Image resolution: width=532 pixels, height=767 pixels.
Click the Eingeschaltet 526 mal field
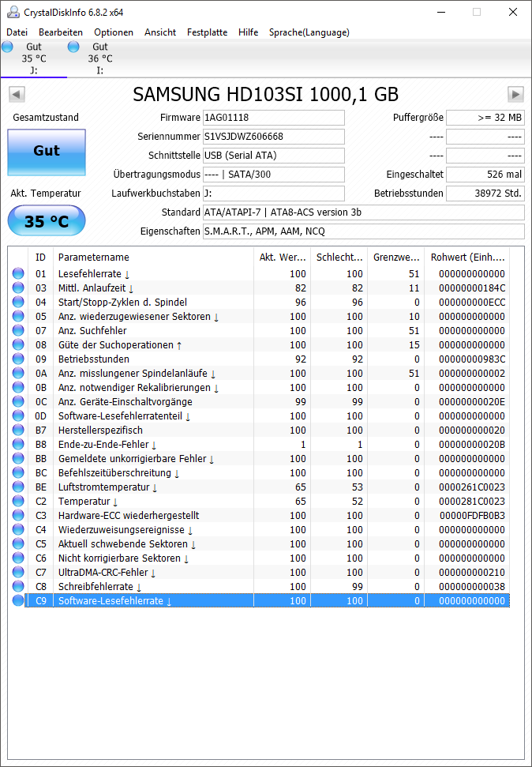[x=485, y=174]
